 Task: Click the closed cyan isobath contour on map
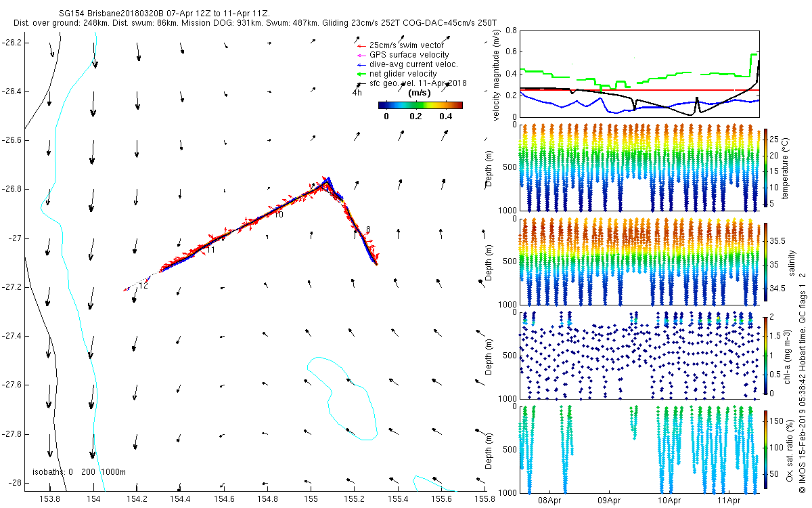click(342, 398)
